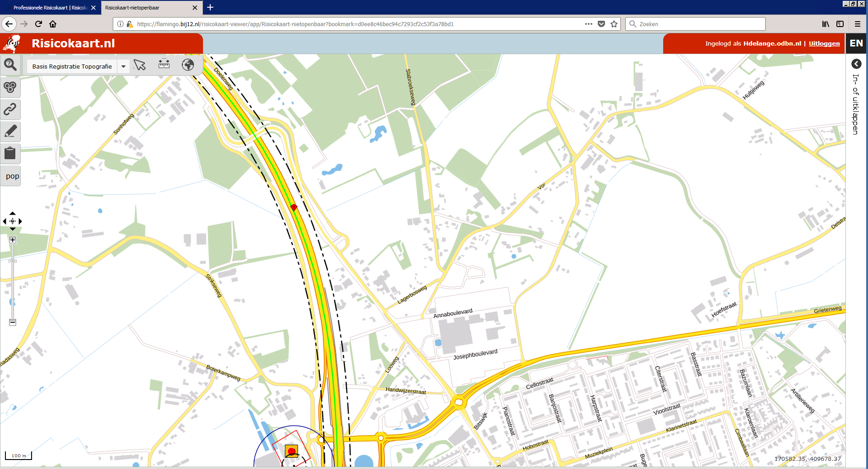Screen dimensions: 868x469
Task: Click the Josephboulevard street label
Action: coord(475,354)
